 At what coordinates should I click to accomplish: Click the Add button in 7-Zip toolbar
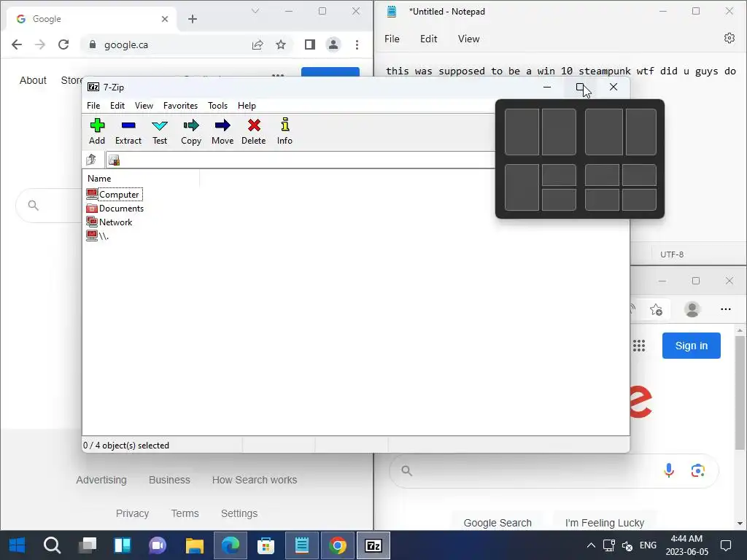(97, 131)
